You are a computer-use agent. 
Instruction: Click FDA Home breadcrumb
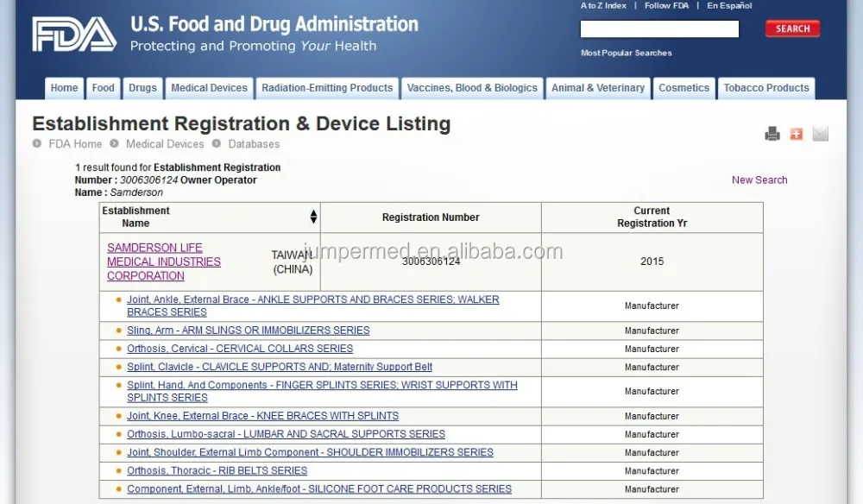pyautogui.click(x=75, y=144)
